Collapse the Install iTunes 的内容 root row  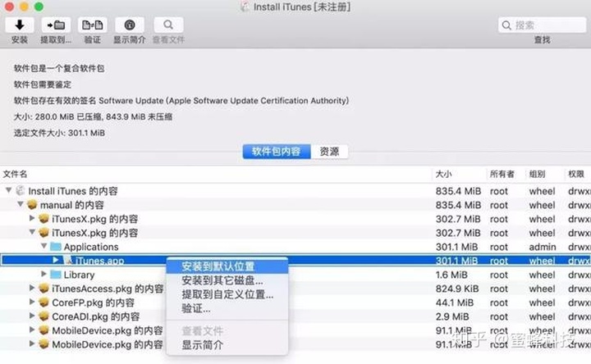[8, 190]
